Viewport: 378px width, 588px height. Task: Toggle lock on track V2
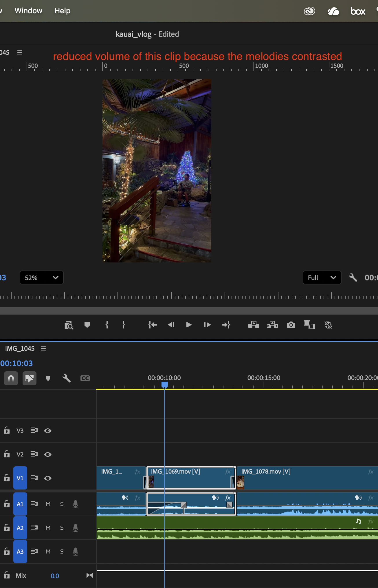click(x=7, y=454)
